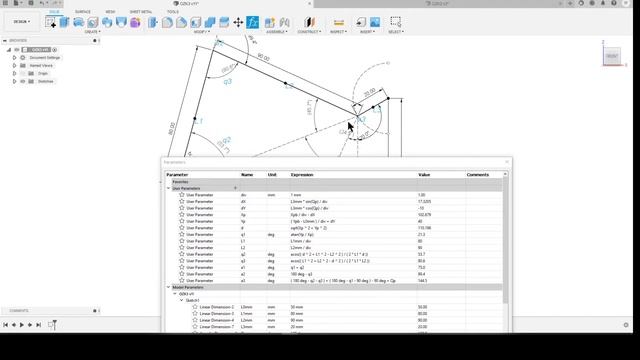Open notifications bell icon
The width and height of the screenshot is (640, 360).
(x=603, y=3)
